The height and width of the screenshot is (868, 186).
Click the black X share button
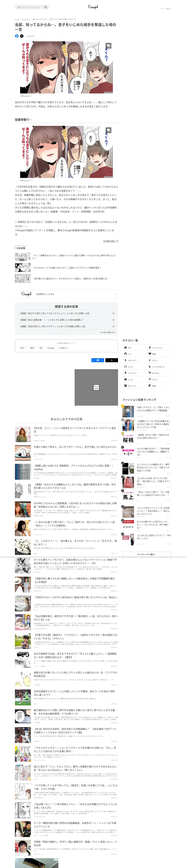(x=112, y=360)
